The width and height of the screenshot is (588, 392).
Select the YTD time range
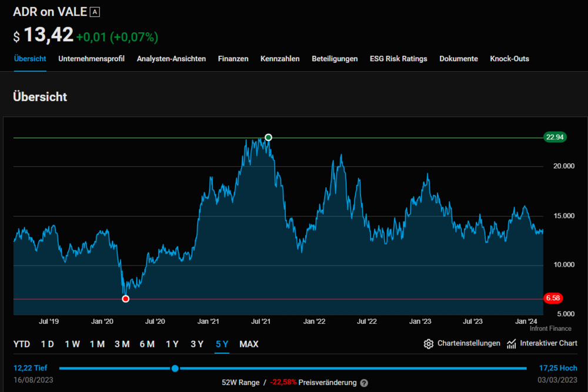22,344
